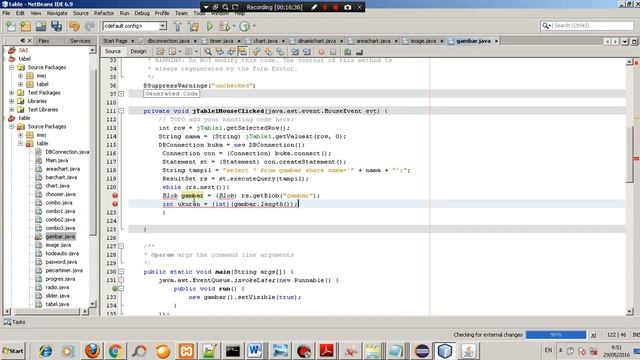
Task: Click the Profile Main Project icon
Action: click(x=244, y=27)
